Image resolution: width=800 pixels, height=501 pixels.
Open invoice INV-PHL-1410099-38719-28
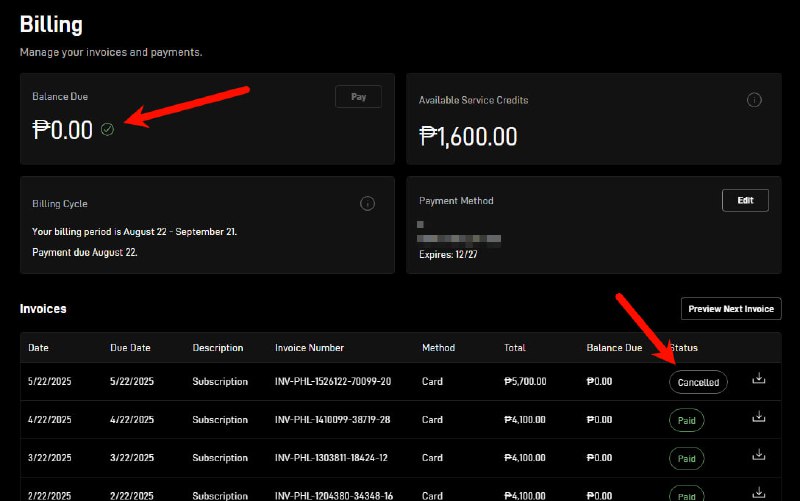(x=333, y=420)
